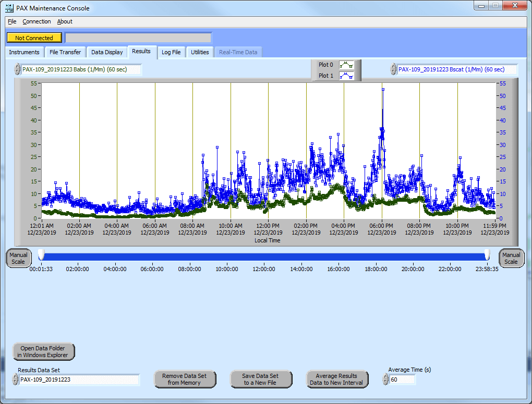The width and height of the screenshot is (532, 404).
Task: Switch to the Data Display tab
Action: click(x=107, y=52)
